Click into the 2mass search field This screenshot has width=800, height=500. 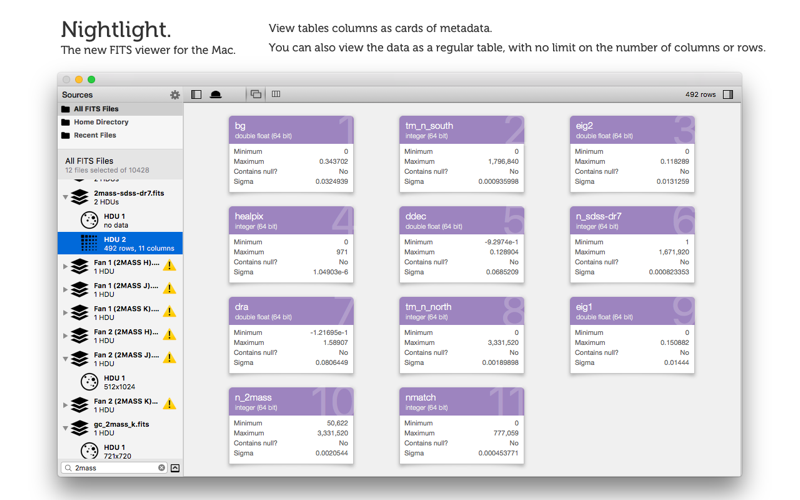(114, 468)
